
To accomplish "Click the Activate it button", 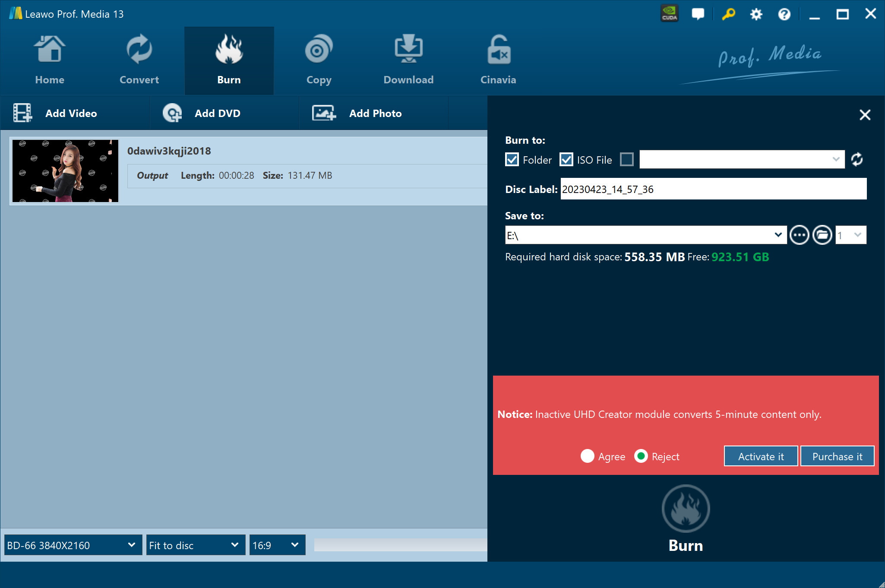I will [761, 456].
